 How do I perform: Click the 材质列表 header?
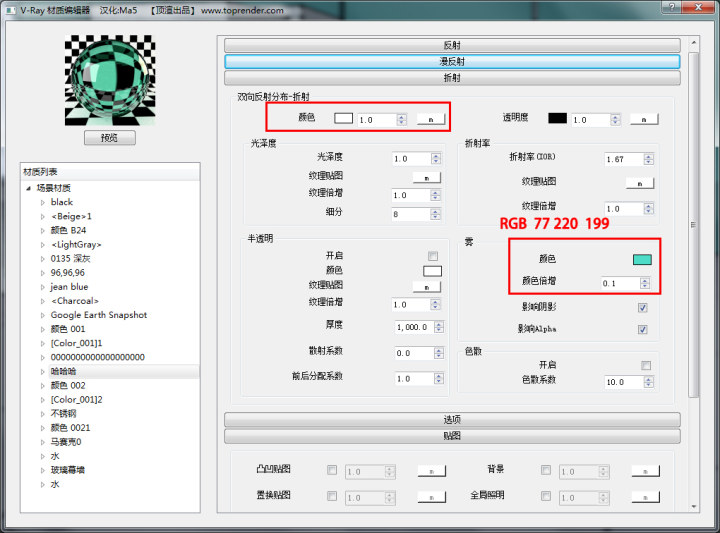[110, 172]
